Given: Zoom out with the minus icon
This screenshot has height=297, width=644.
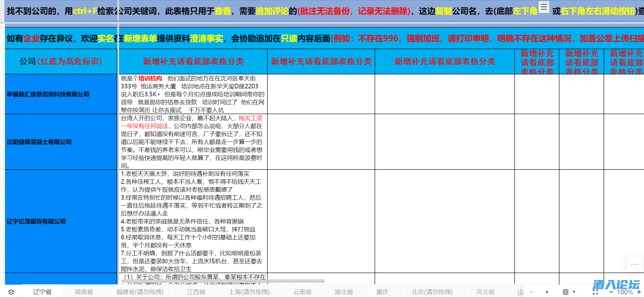Looking at the screenshot, I should pos(611,292).
